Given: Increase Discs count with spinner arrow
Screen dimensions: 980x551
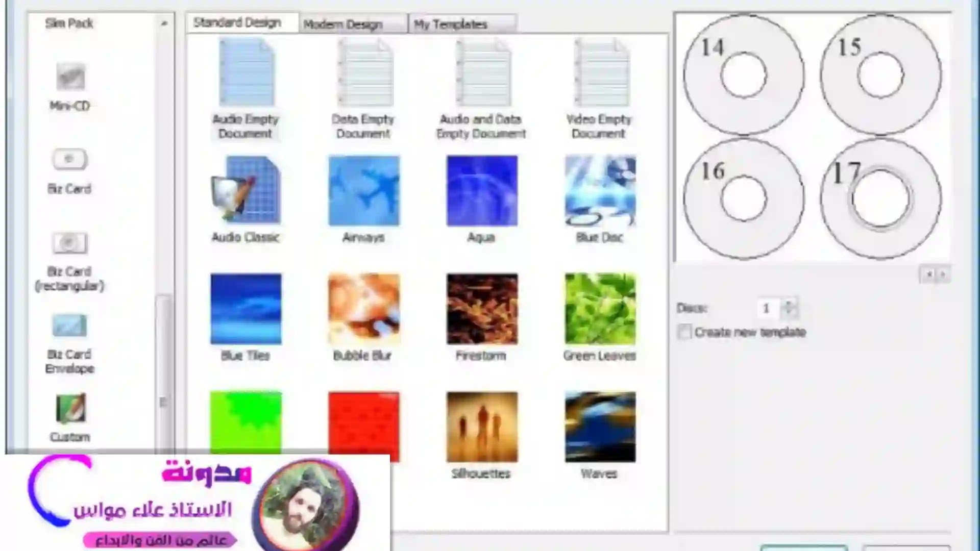Looking at the screenshot, I should tap(789, 304).
